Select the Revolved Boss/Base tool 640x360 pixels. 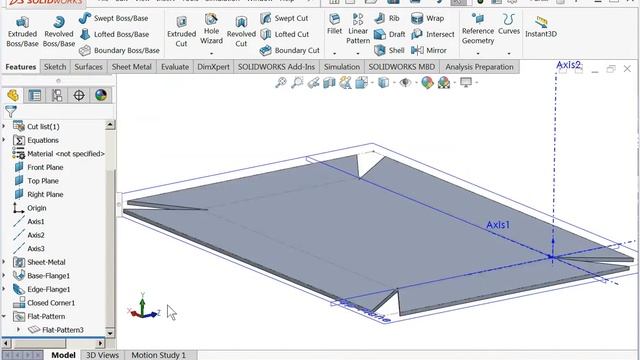click(59, 31)
